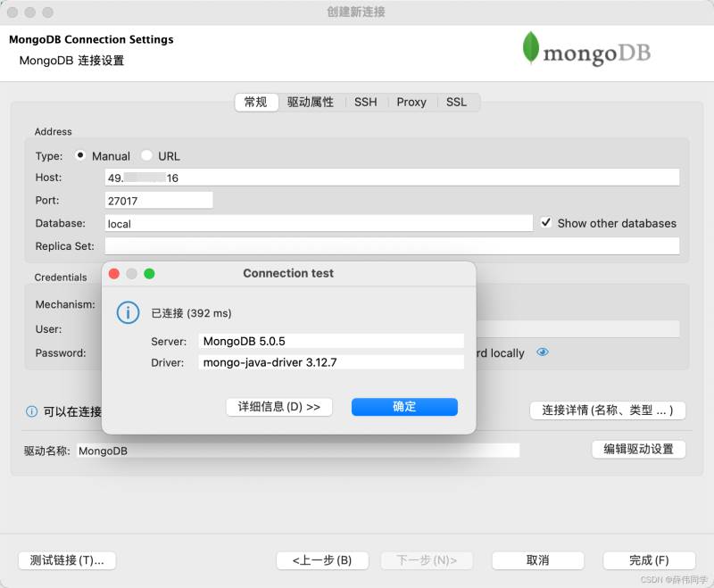Click 测试链接 (T)... button
The height and width of the screenshot is (588, 714).
coord(67,560)
